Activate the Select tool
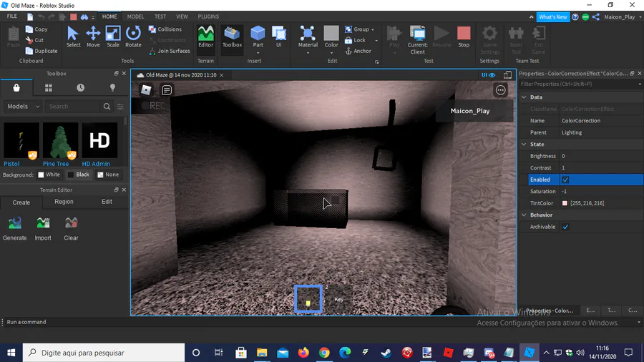The height and width of the screenshot is (362, 644). (x=73, y=36)
